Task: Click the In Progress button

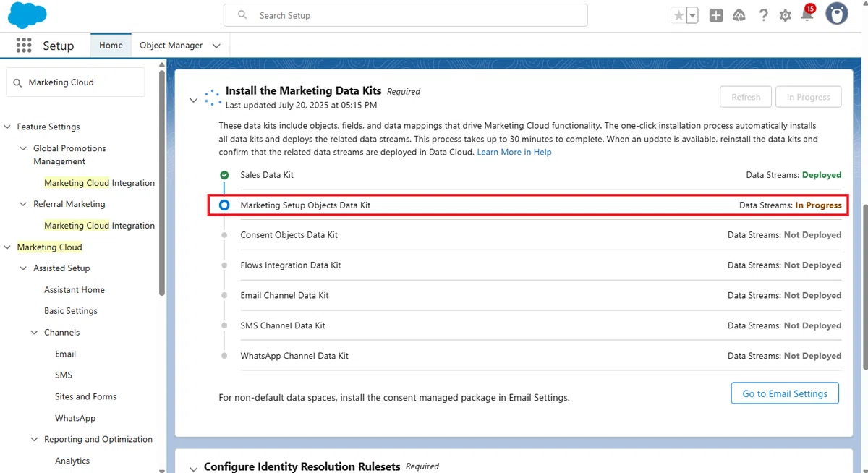Action: (809, 97)
